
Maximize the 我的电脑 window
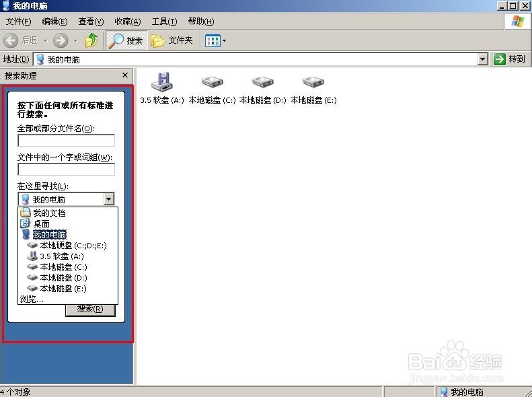pyautogui.click(x=513, y=6)
